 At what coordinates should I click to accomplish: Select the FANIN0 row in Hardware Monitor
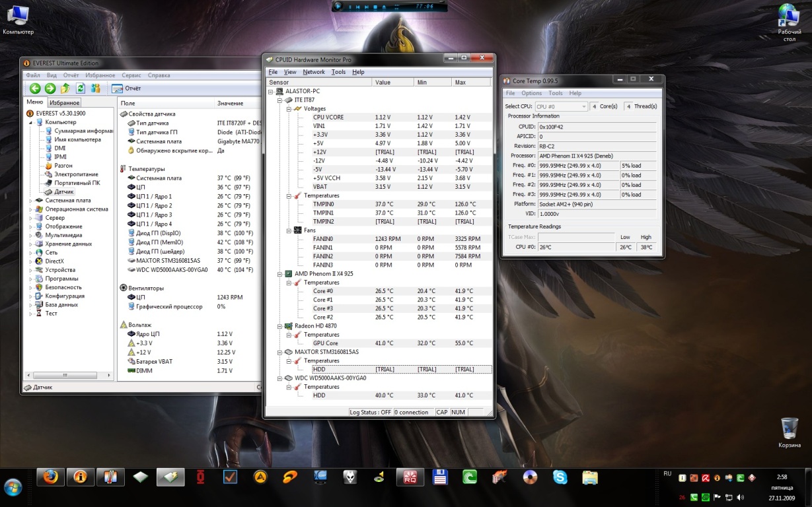click(x=401, y=239)
